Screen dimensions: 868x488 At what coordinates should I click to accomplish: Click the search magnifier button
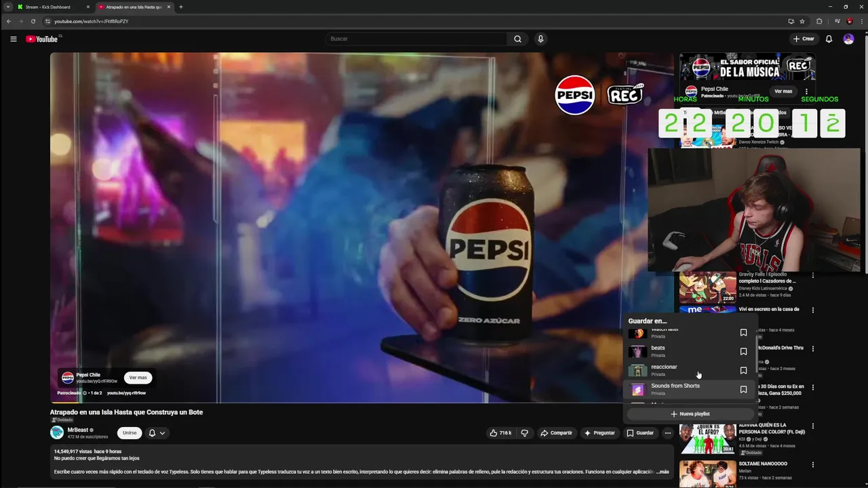pyautogui.click(x=517, y=39)
